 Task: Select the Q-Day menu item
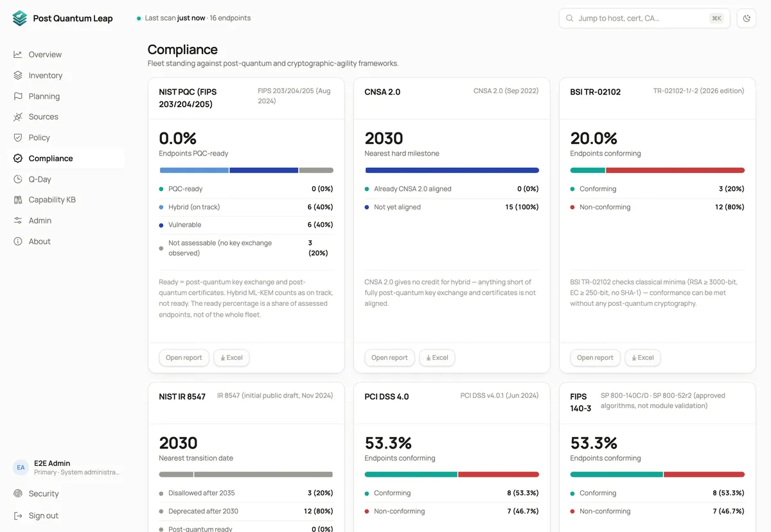(66, 179)
